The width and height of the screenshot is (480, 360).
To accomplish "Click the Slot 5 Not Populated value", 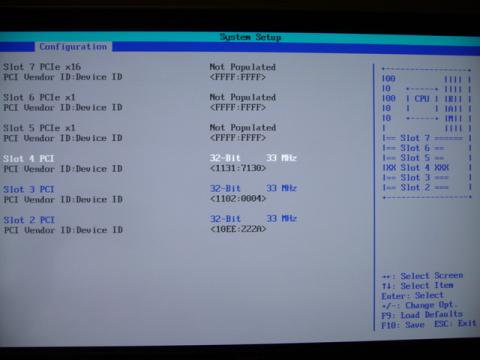I will [x=243, y=128].
